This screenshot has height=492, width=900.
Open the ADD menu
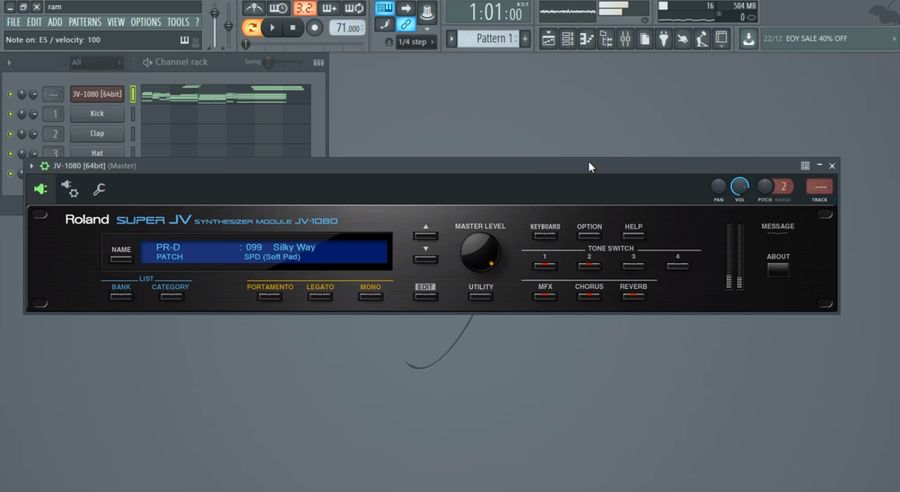coord(55,22)
